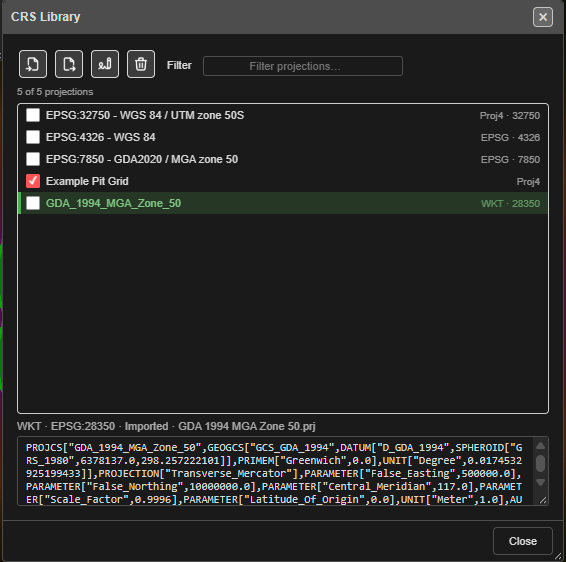566x562 pixels.
Task: Click the rename projection icon
Action: (x=105, y=64)
